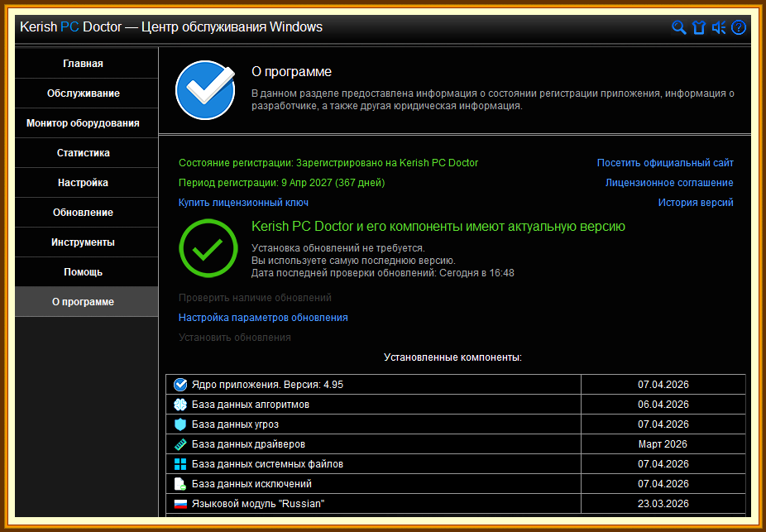Click the Установленные компоненты heading
766x532 pixels.
452,357
